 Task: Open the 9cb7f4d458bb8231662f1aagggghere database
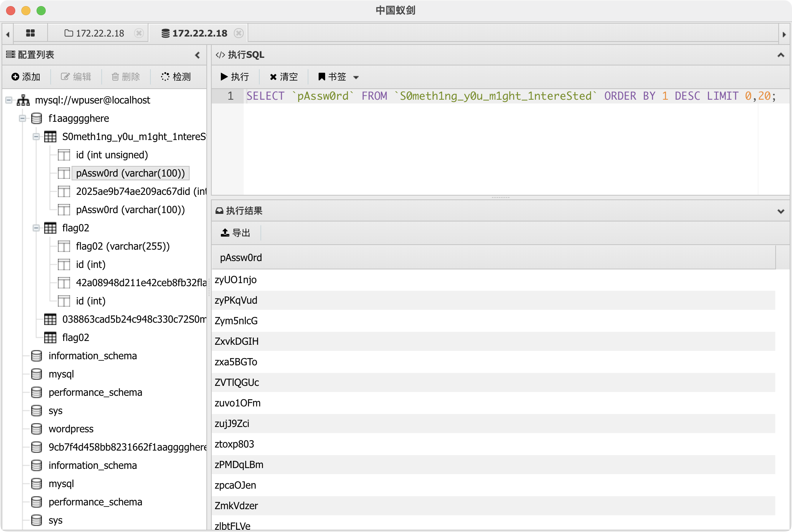[x=127, y=447]
